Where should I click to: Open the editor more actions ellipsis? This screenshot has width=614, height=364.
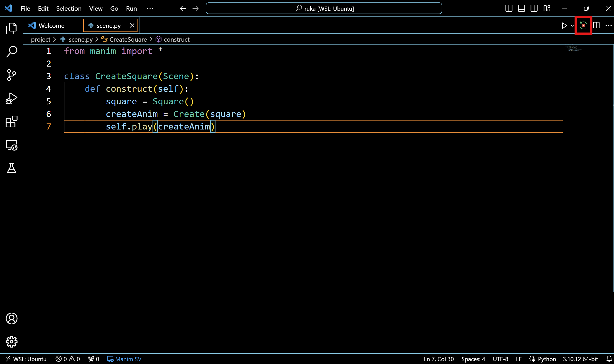[x=609, y=25]
